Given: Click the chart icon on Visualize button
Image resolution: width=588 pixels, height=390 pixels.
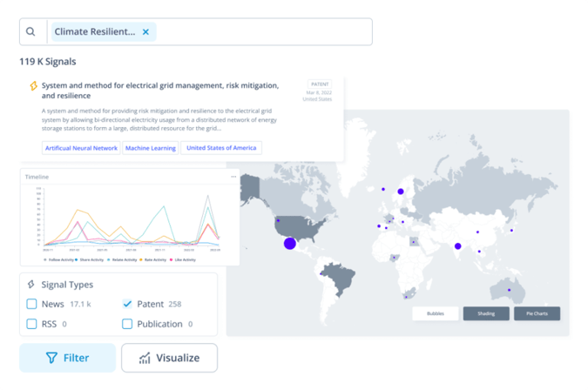Looking at the screenshot, I should [145, 358].
